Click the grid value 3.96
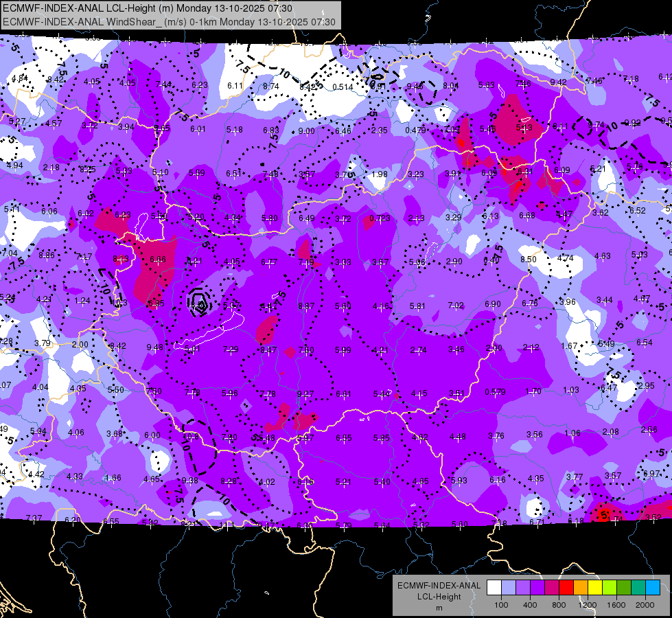The width and height of the screenshot is (672, 618). coord(568,301)
